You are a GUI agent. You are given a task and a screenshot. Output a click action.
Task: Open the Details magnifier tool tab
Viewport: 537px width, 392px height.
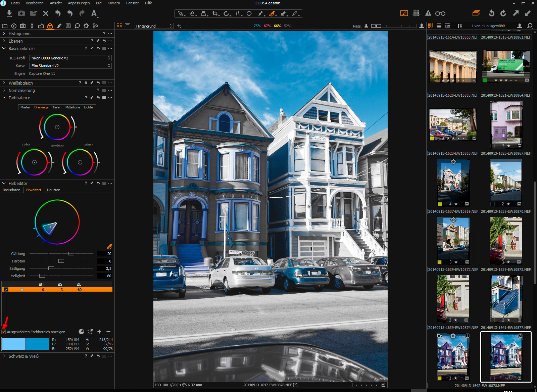click(77, 26)
